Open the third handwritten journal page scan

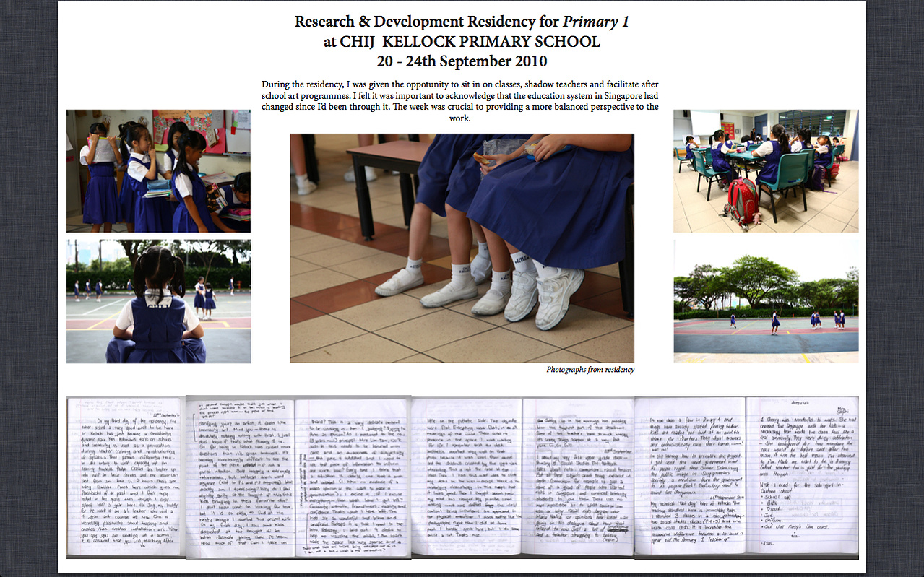[353, 477]
